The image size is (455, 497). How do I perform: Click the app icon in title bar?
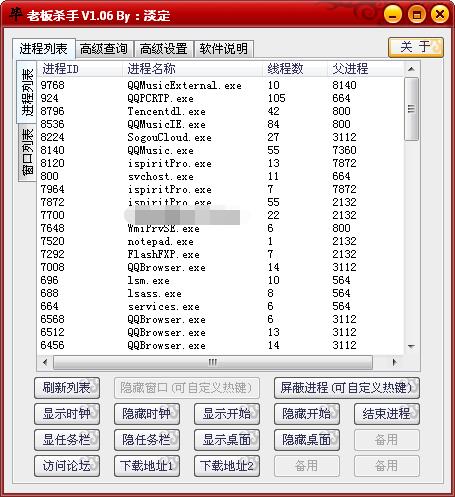15,14
